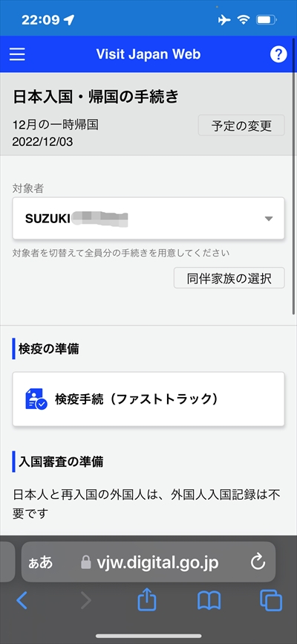Expand the SUZUKI 対象者 dropdown
The image size is (297, 644).
pos(148,219)
